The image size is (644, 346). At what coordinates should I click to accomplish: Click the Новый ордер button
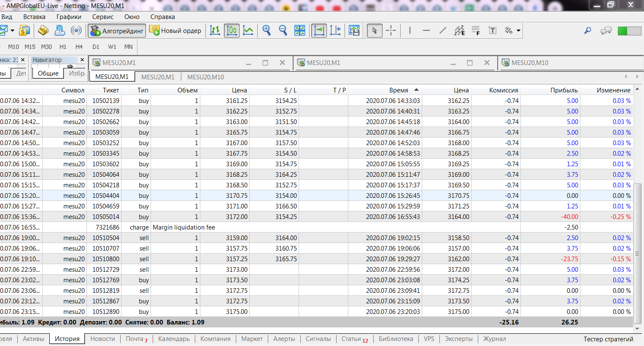tap(175, 31)
